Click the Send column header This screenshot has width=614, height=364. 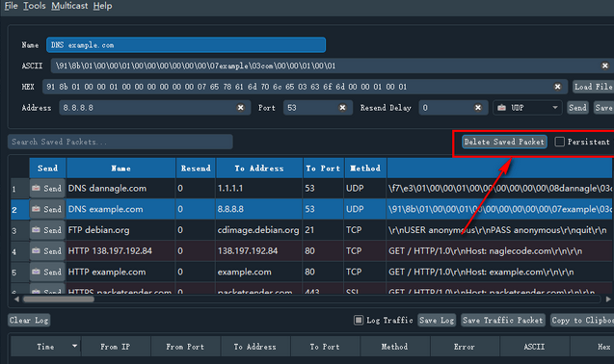coord(48,169)
